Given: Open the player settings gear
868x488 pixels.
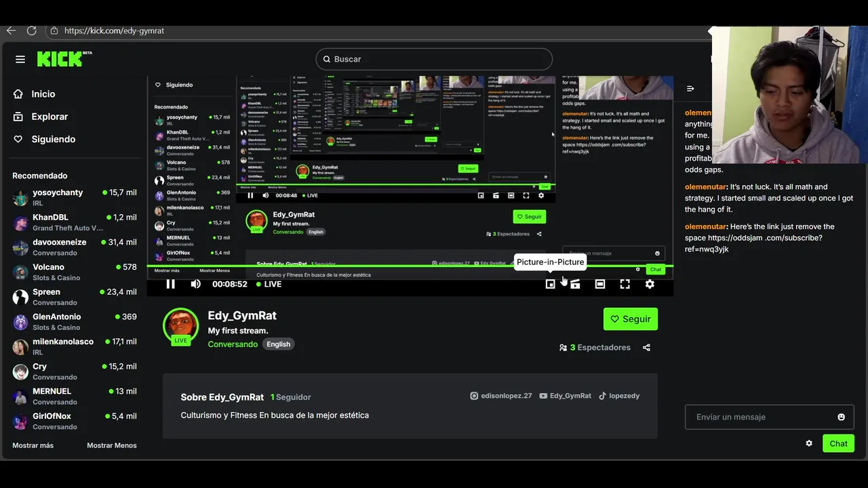Looking at the screenshot, I should (650, 284).
